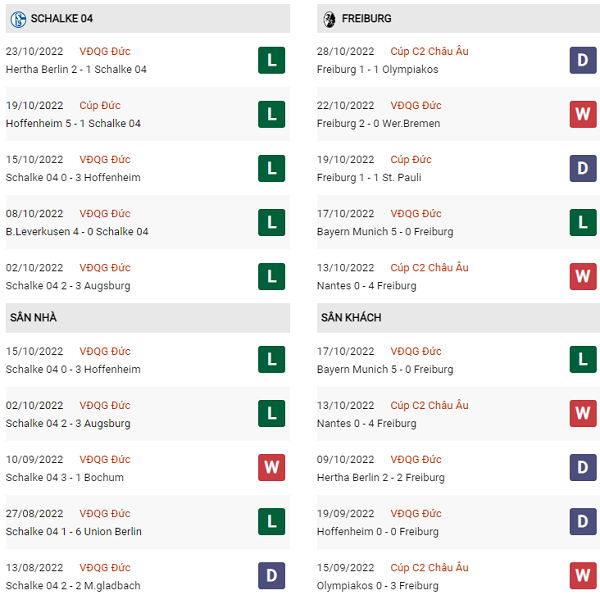Click the D badge for Schalke 04 2-2 M.gladbach

tap(271, 576)
